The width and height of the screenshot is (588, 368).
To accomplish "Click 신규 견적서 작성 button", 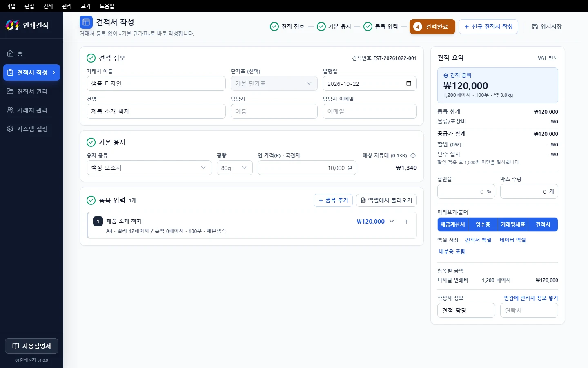I will click(x=488, y=27).
